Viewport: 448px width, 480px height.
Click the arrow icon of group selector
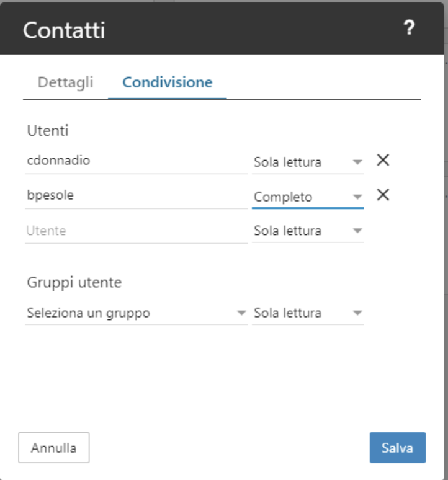click(x=241, y=313)
